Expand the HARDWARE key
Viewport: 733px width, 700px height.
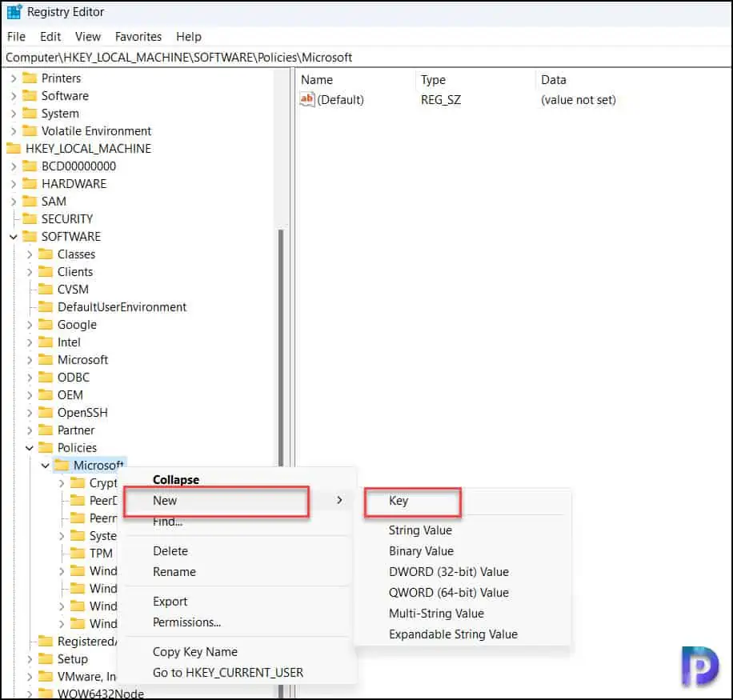point(14,184)
